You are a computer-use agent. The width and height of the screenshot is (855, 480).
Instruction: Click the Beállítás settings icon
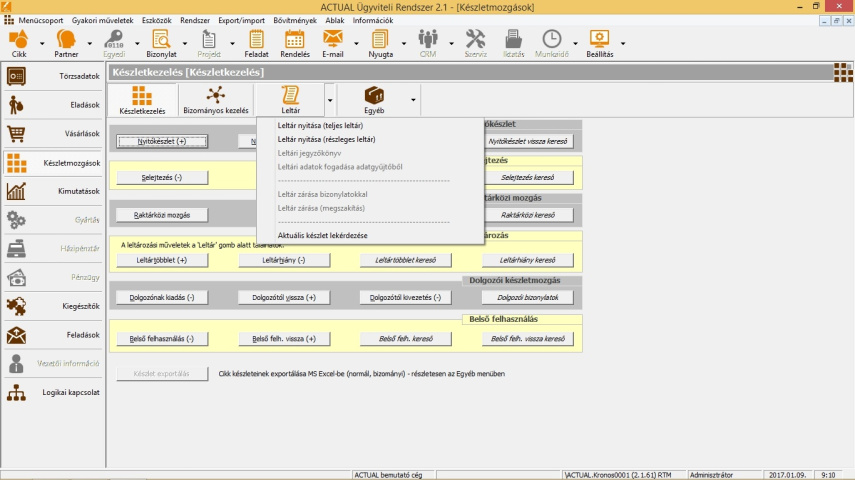coord(600,42)
